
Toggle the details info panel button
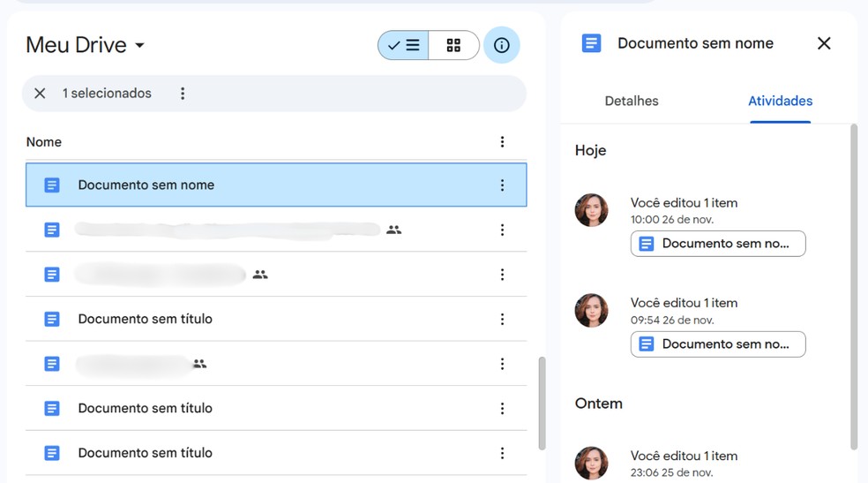(502, 45)
